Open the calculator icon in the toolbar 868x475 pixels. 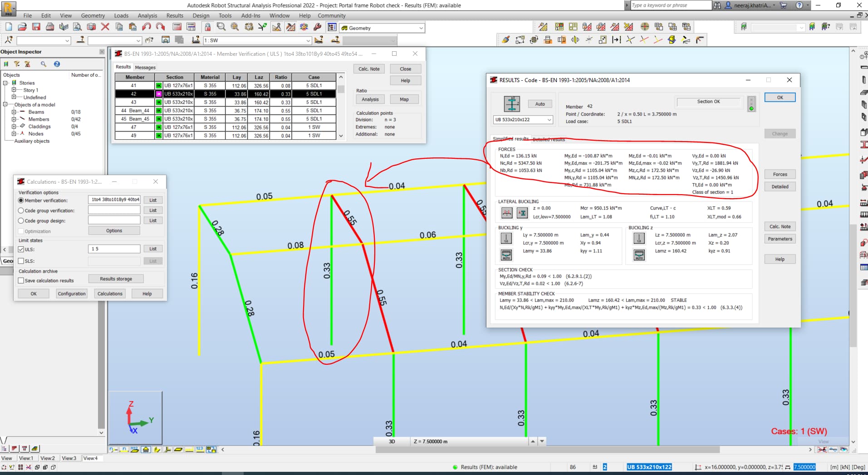coord(177,27)
